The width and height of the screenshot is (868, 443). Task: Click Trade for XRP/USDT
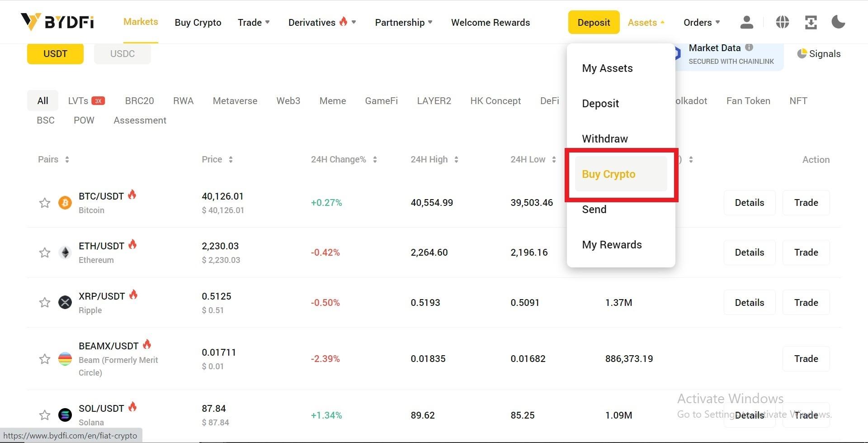(x=806, y=302)
